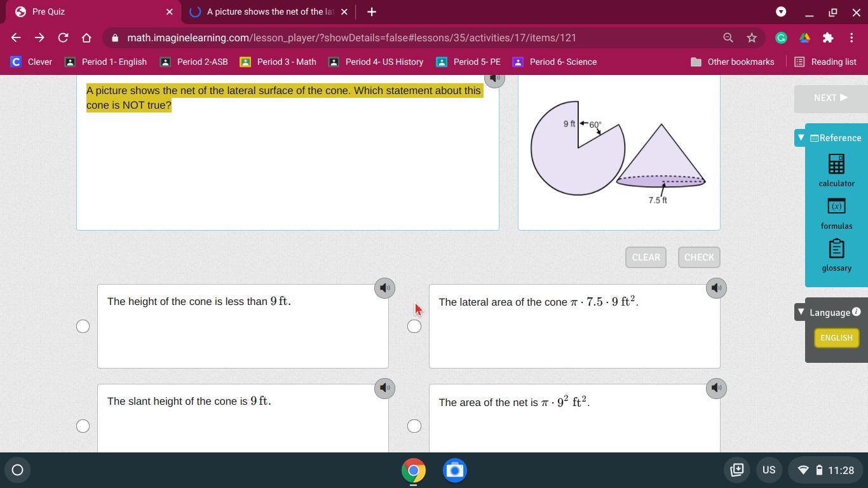Switch the language using the ENGLISH button
868x488 pixels.
(836, 338)
